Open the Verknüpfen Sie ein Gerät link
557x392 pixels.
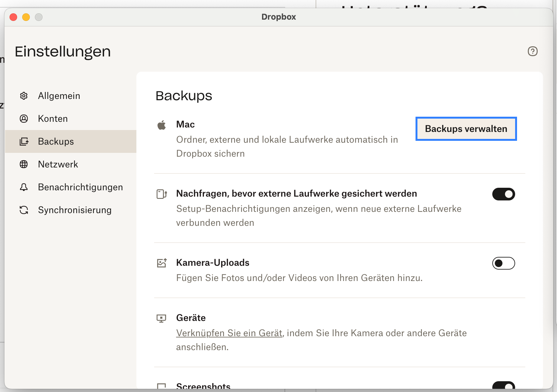229,333
